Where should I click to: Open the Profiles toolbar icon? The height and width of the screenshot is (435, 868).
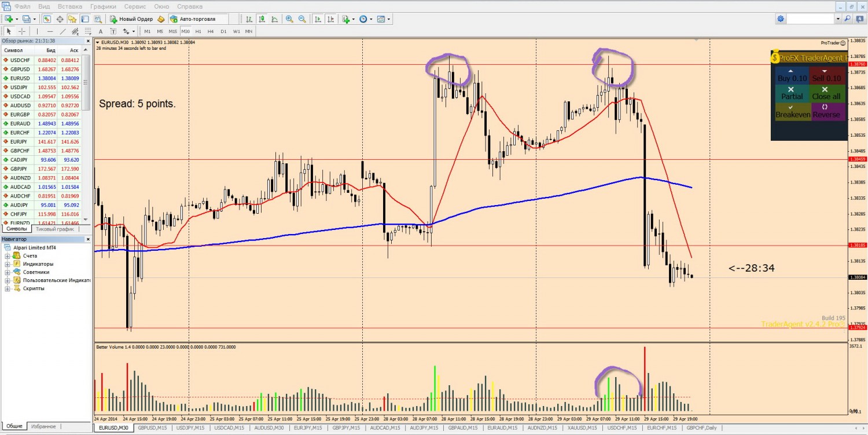coord(26,19)
